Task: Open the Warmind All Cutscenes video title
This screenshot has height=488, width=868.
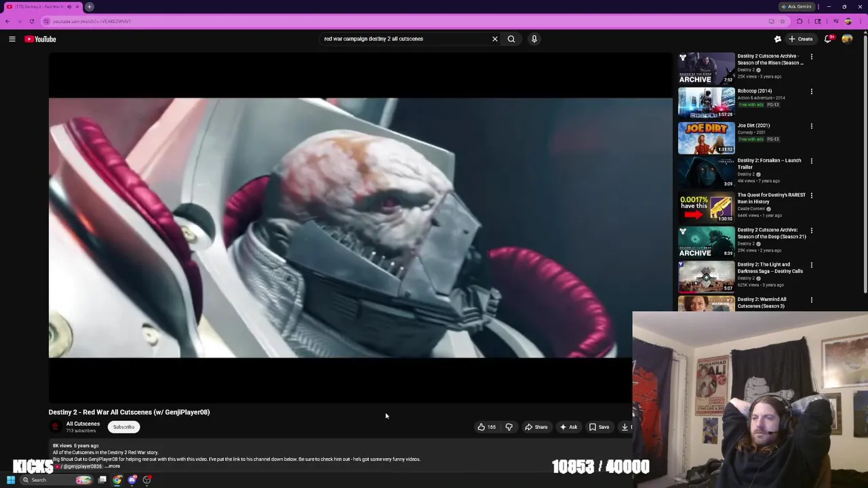Action: (x=762, y=303)
